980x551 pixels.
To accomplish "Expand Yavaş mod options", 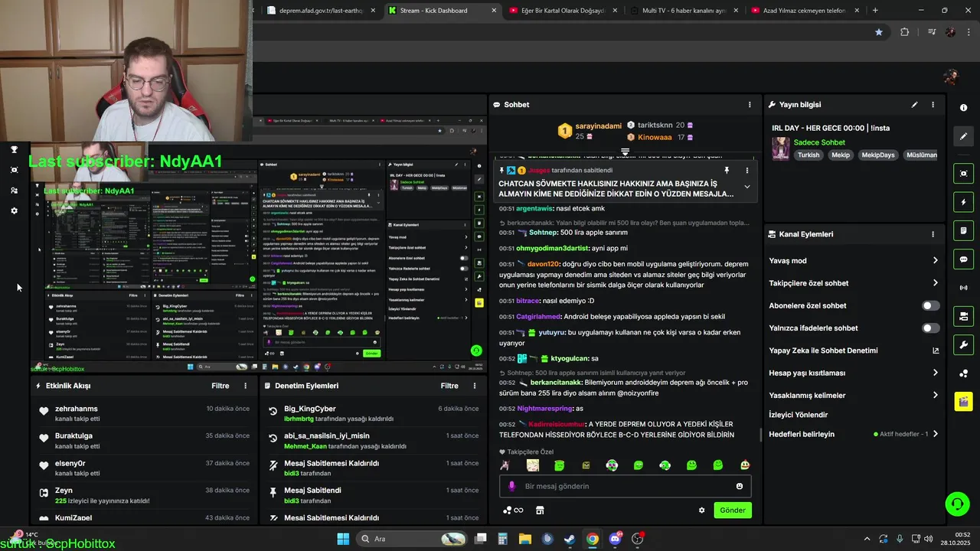I will pos(935,261).
